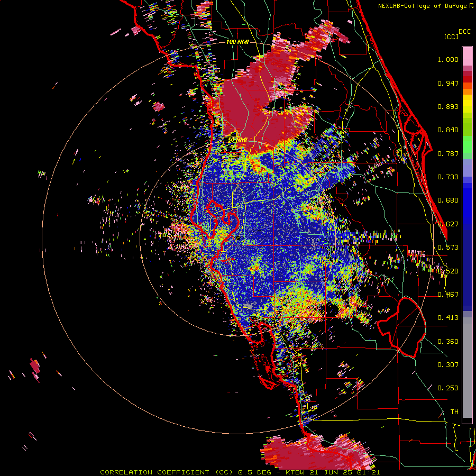This screenshot has height=476, width=476.
Task: Click the 0.680 color scale label
Action: (448, 200)
